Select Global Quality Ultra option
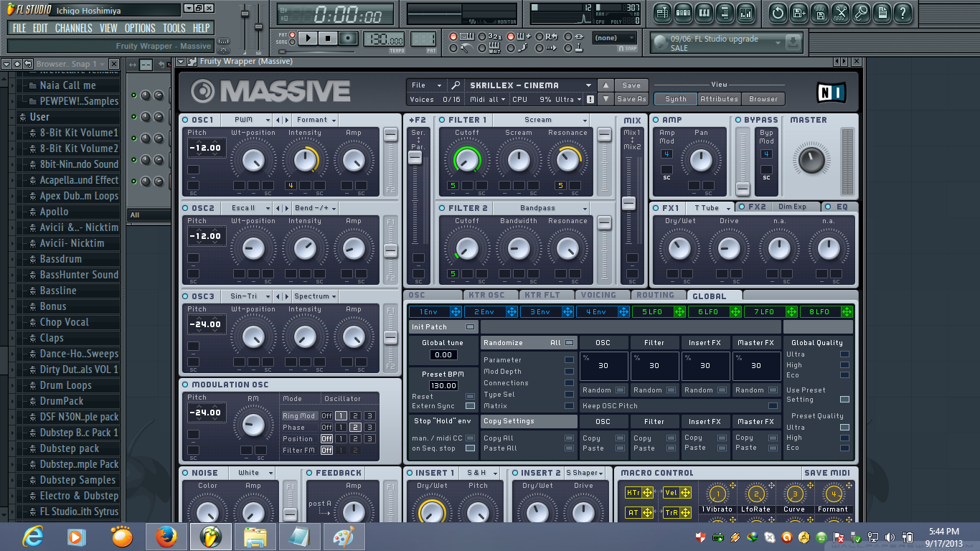The width and height of the screenshot is (980, 551). tap(844, 354)
